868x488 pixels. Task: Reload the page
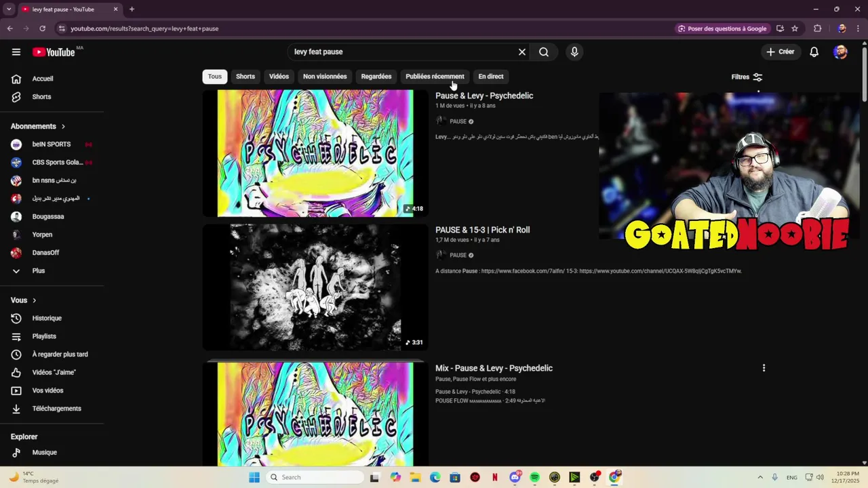pos(42,28)
